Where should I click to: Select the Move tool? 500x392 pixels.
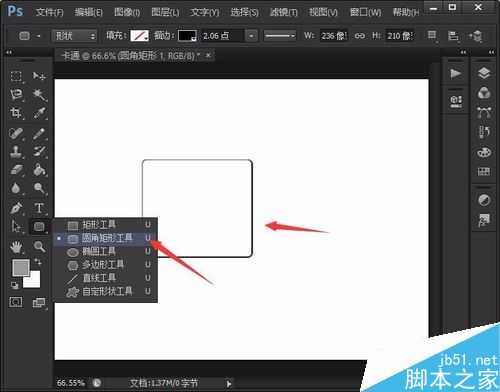tap(39, 76)
